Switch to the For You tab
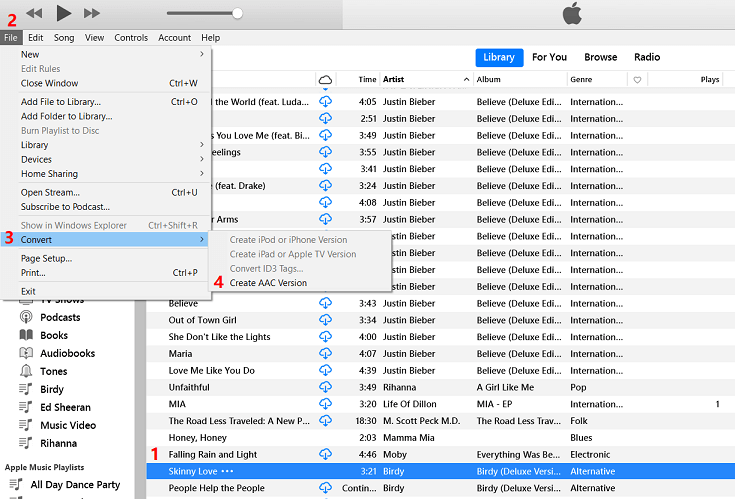The image size is (735, 499). (x=549, y=57)
